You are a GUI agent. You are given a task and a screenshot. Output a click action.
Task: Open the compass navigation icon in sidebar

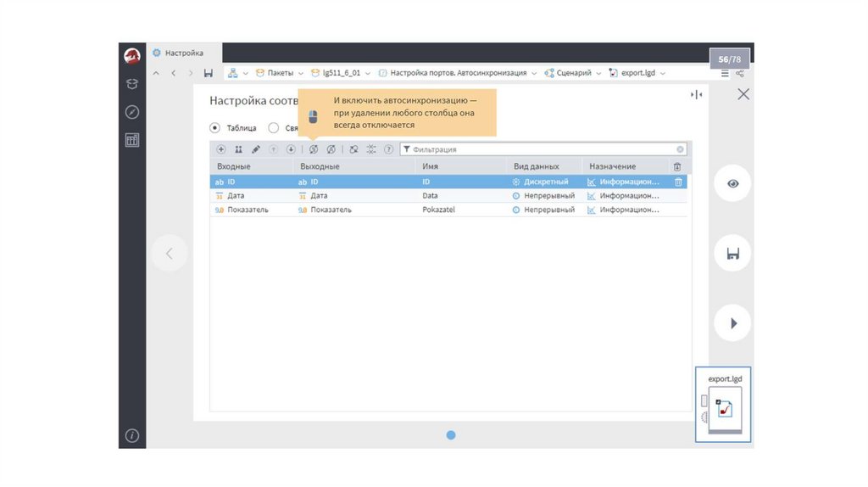(132, 112)
